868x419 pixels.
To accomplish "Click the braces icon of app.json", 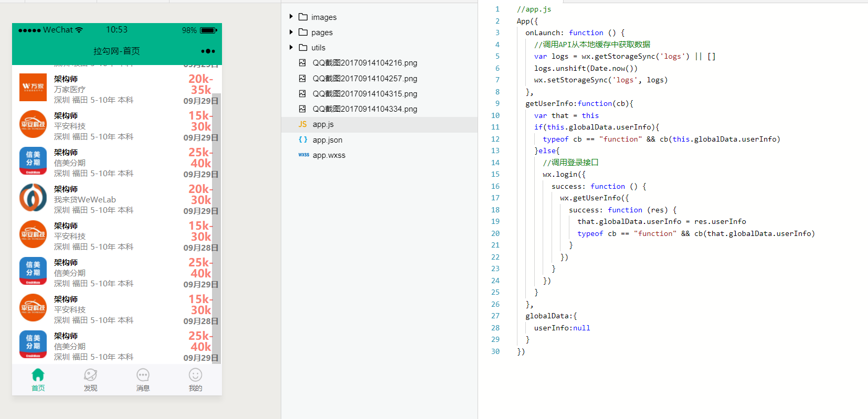I will pyautogui.click(x=303, y=139).
